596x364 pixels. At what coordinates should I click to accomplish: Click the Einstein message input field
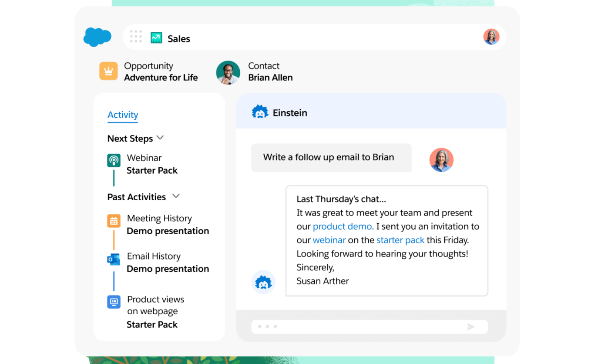click(359, 327)
